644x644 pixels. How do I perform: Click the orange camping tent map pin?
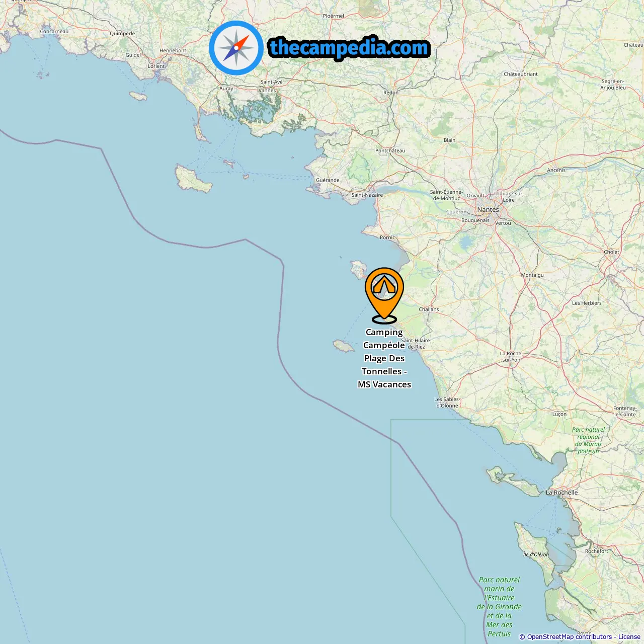point(384,294)
